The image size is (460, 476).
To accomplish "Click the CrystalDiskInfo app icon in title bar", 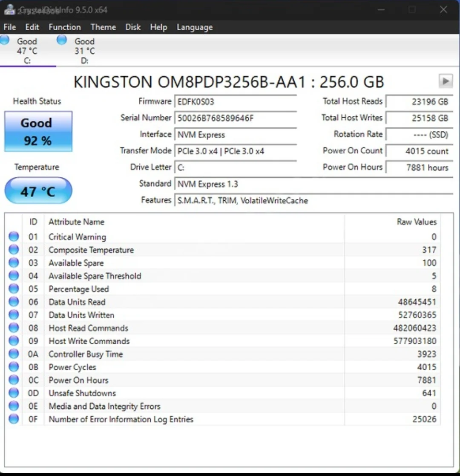I will (9, 9).
